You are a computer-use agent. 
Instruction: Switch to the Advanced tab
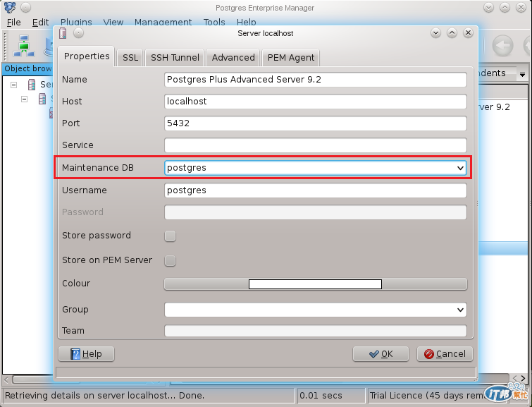[x=233, y=57]
